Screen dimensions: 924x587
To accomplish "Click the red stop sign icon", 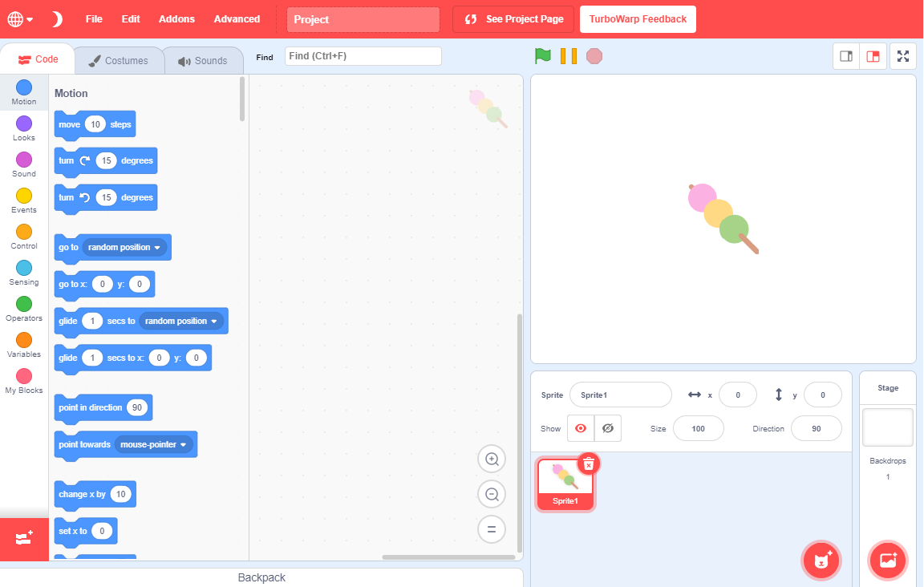I will click(x=594, y=56).
